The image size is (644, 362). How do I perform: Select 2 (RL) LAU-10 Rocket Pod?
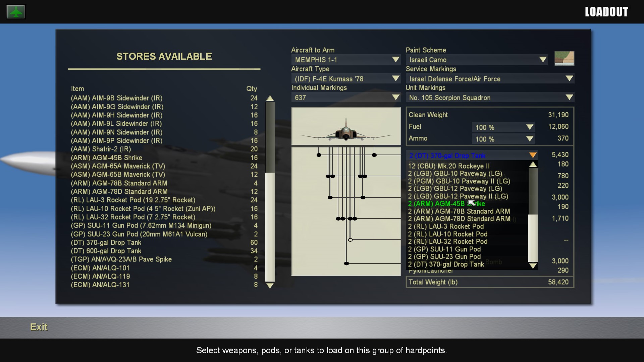pos(448,234)
